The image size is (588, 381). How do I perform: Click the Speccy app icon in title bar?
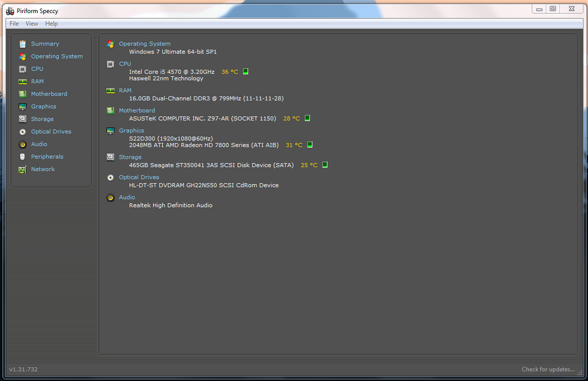point(10,11)
